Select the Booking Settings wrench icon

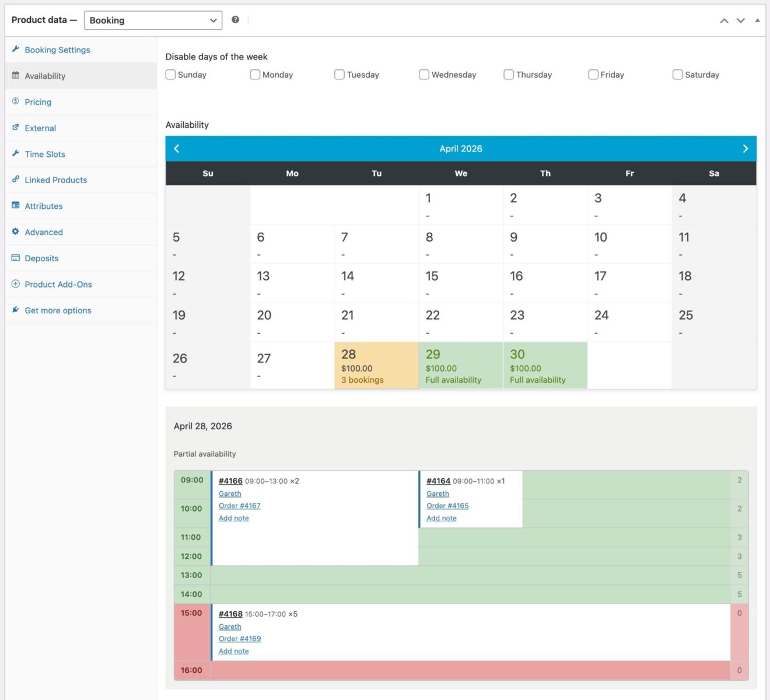[16, 50]
